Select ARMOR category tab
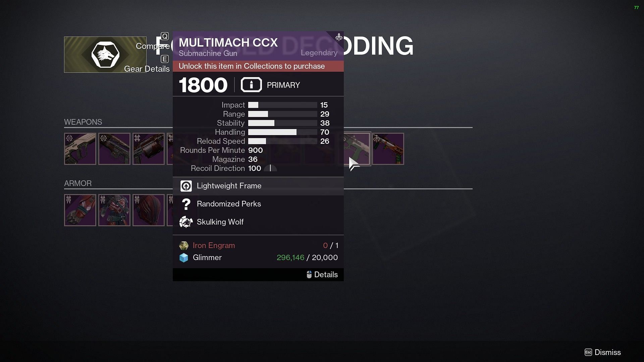644x362 pixels. coord(77,183)
